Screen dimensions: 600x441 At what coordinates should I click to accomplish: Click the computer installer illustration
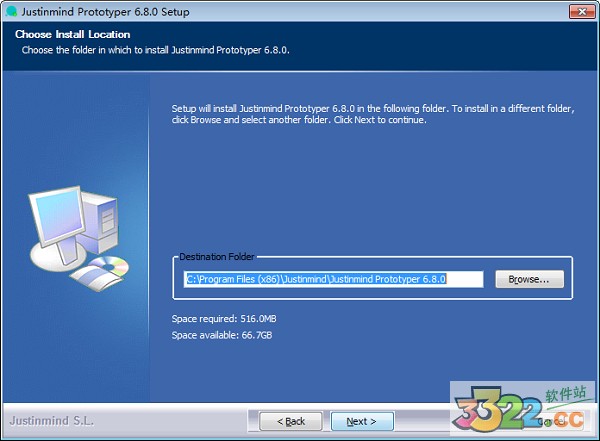pyautogui.click(x=78, y=238)
